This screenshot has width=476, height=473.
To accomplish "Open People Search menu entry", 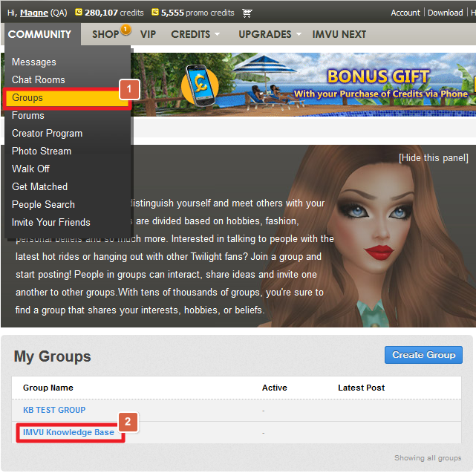I will tap(43, 205).
